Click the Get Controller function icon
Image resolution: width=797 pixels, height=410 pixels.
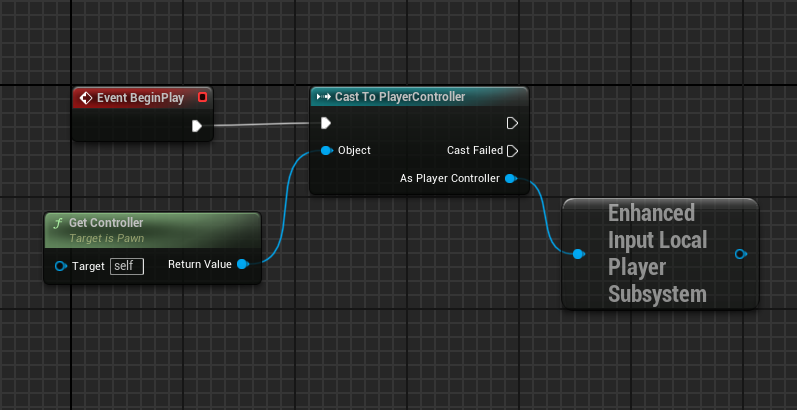click(x=58, y=223)
